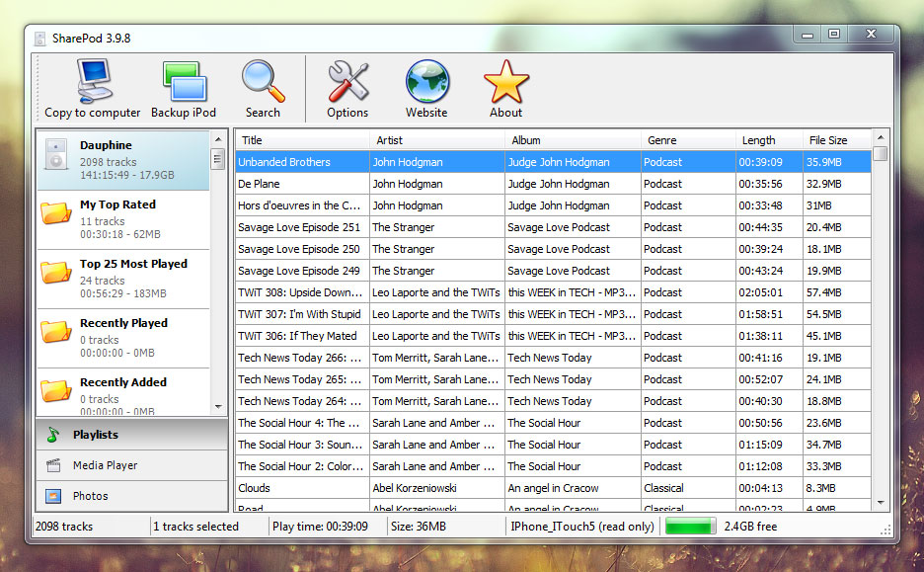Screen dimensions: 924x572
Task: Switch to the Media Player panel
Action: point(132,465)
